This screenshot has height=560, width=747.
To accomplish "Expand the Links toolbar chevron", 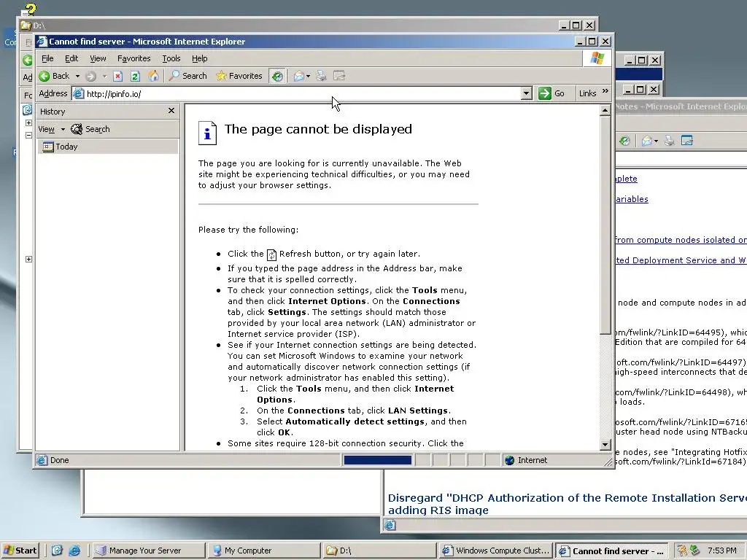I will 605,91.
